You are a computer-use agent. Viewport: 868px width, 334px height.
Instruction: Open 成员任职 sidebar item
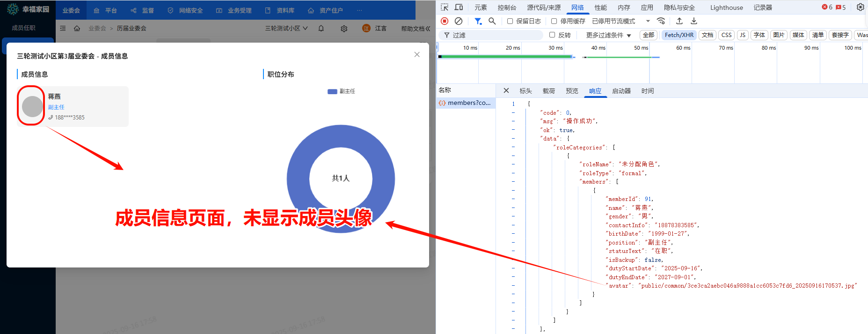coord(23,28)
